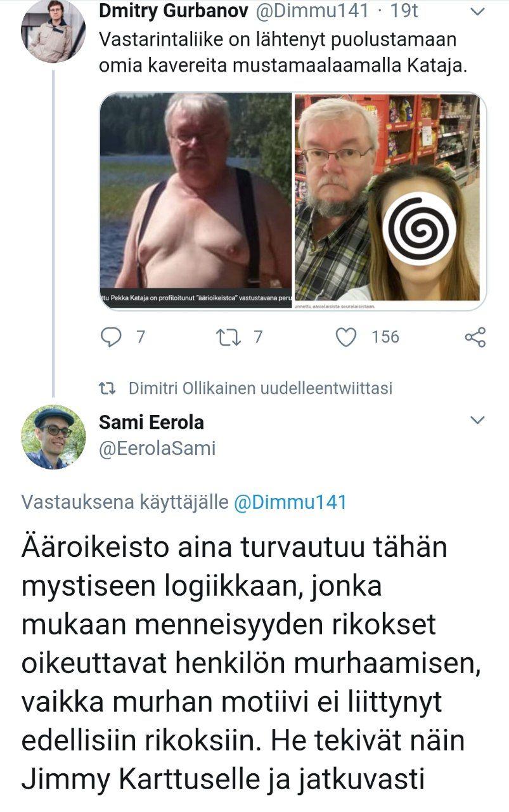
Task: Open Sami Eerola's profile avatar
Action: pos(53,437)
